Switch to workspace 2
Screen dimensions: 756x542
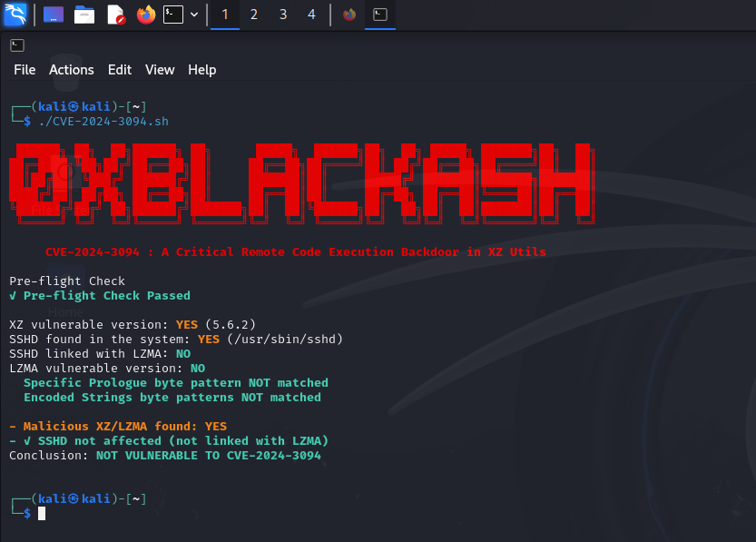253,15
